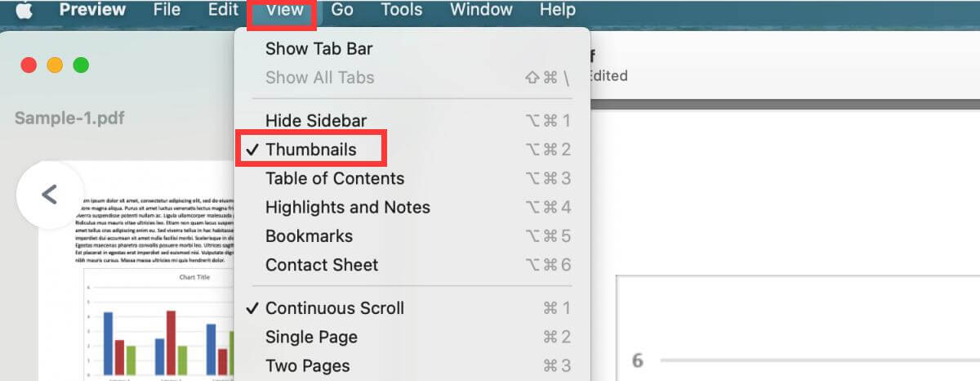Select the Sample-1.pdf page thumbnail

pyautogui.click(x=155, y=270)
